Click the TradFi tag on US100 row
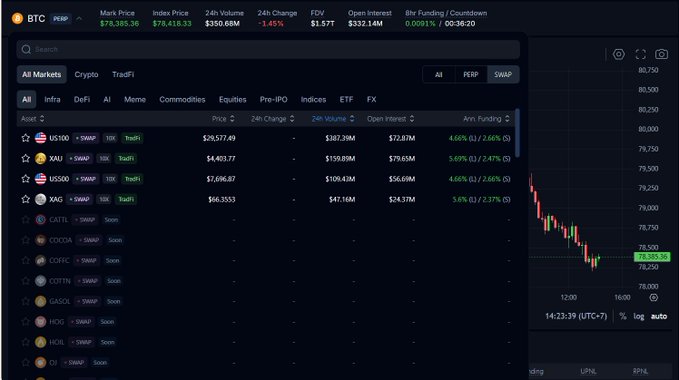This screenshot has height=380, width=679. pos(133,138)
